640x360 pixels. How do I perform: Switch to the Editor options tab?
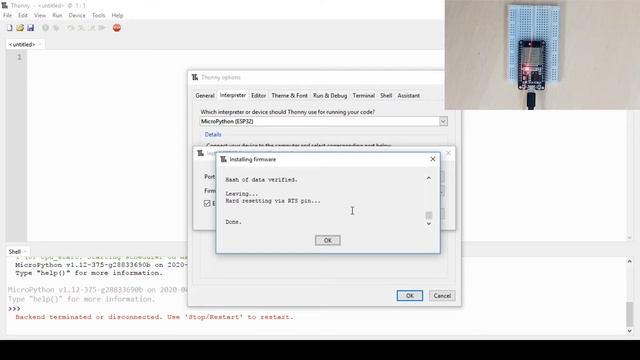point(258,96)
